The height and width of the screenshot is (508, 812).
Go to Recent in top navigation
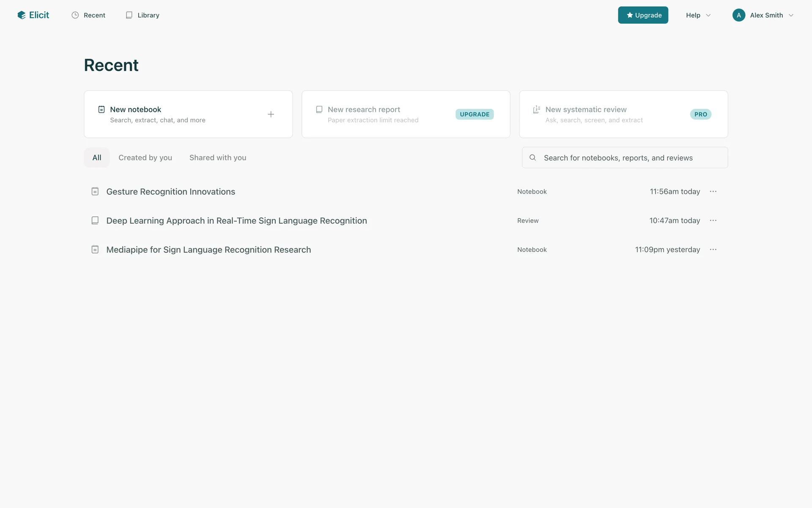click(88, 15)
